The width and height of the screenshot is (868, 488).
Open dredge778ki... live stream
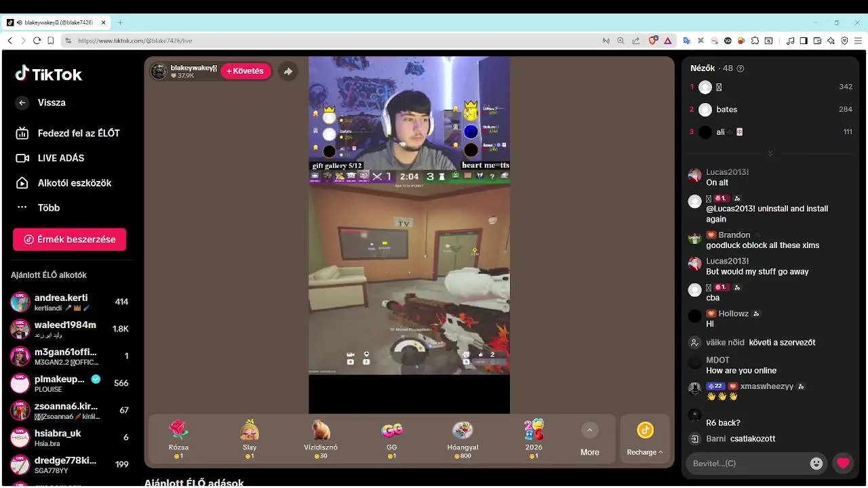(70, 464)
